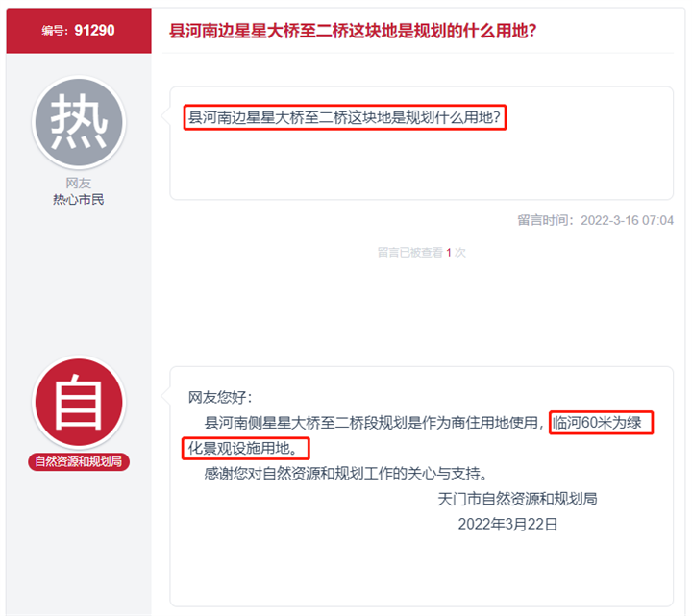Viewport: 692px width, 616px height.
Task: Click the highlighted 临河60米为绿 text
Action: pos(602,423)
